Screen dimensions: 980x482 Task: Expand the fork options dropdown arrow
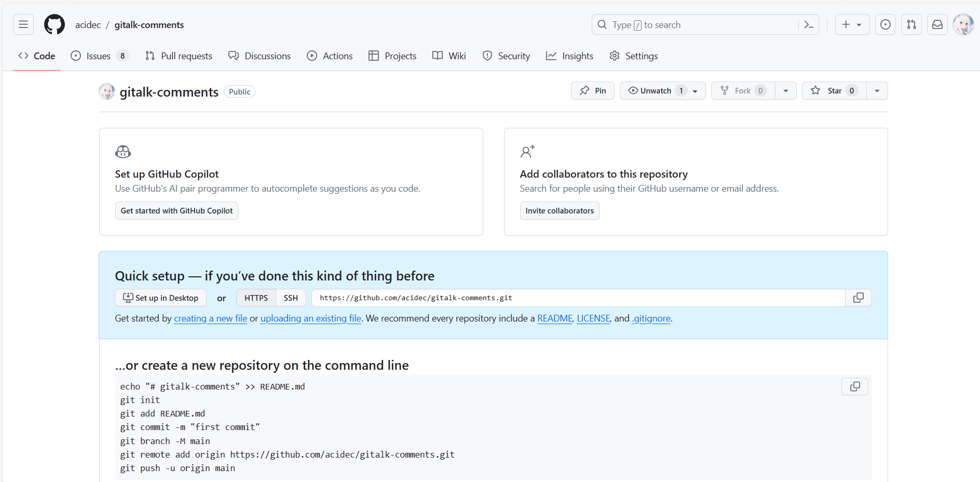[786, 90]
